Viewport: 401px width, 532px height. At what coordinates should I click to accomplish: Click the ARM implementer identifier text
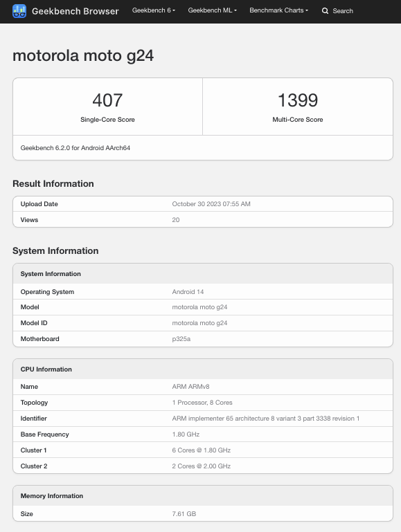[x=265, y=419]
